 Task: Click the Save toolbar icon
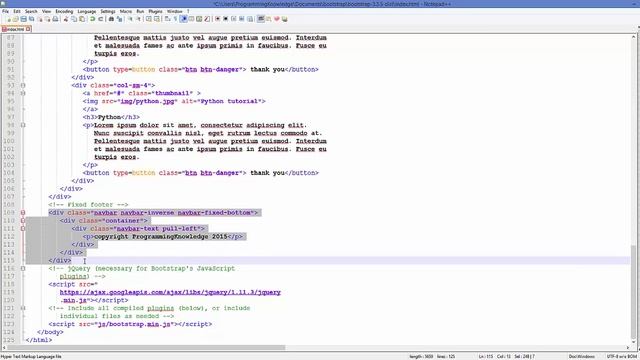(23, 19)
